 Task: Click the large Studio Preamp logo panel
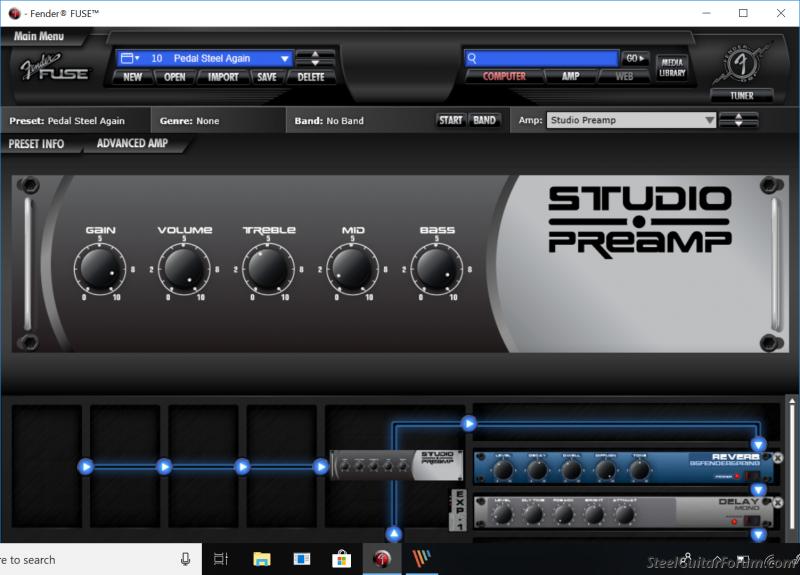[x=640, y=222]
